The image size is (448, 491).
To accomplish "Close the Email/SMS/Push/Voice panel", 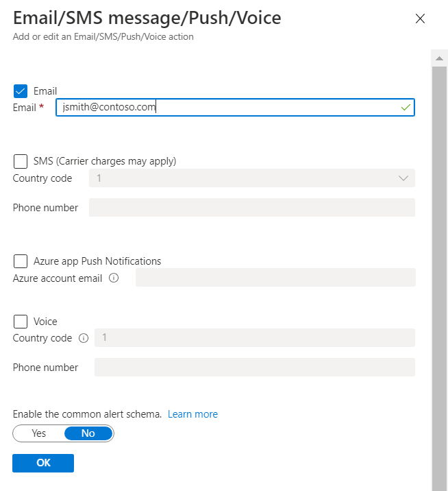I will click(x=421, y=19).
